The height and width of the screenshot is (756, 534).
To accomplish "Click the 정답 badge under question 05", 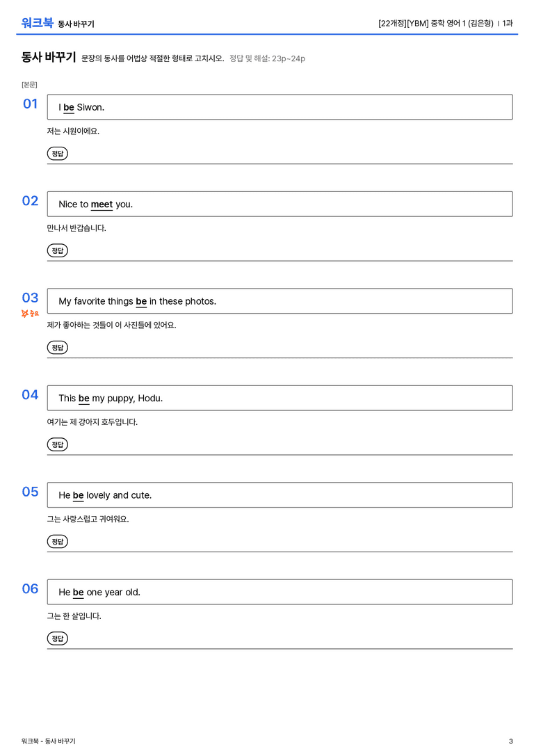I will coord(57,541).
